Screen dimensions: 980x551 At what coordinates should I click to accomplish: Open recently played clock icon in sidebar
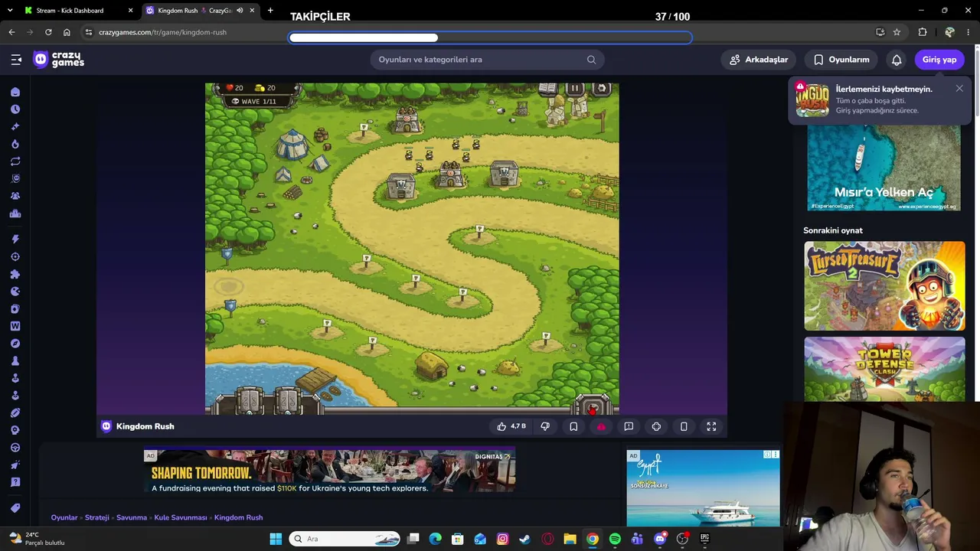(15, 109)
